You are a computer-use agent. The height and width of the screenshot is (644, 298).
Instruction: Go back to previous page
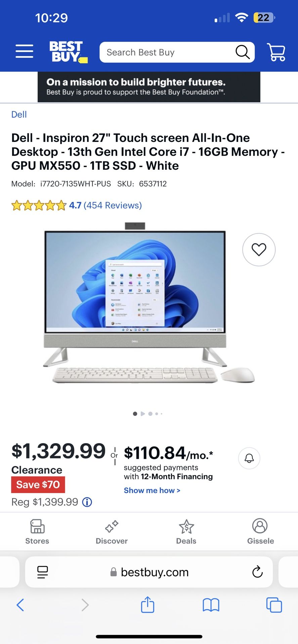click(20, 605)
